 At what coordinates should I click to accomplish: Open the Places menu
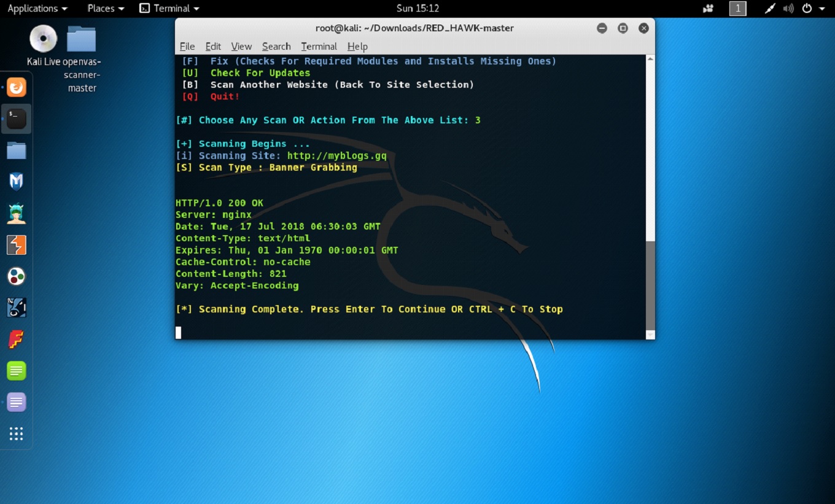click(106, 9)
